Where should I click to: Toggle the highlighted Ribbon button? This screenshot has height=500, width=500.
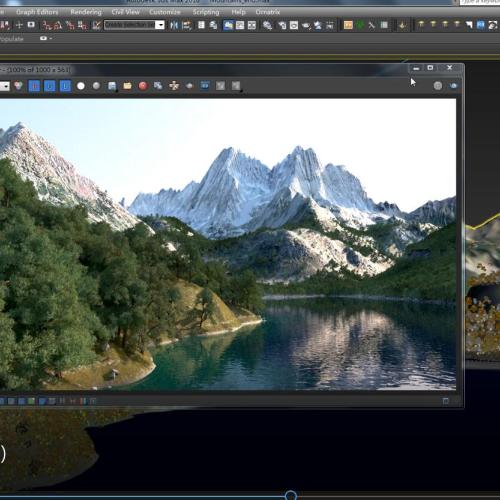(x=228, y=25)
